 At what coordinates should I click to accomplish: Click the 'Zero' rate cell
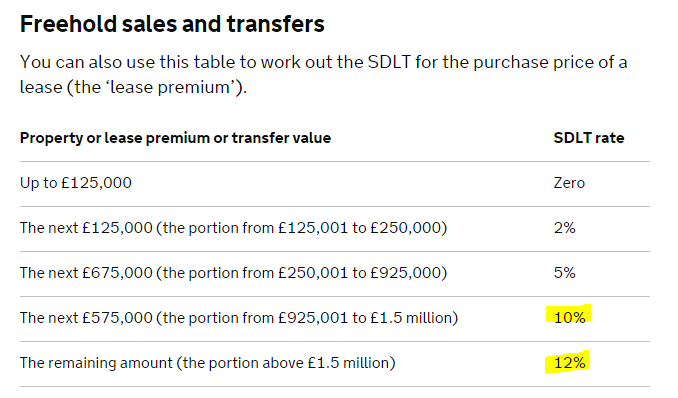tap(569, 183)
